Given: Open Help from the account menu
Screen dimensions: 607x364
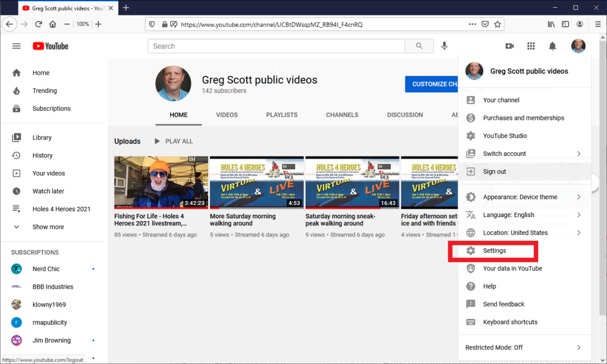Looking at the screenshot, I should coord(525,286).
